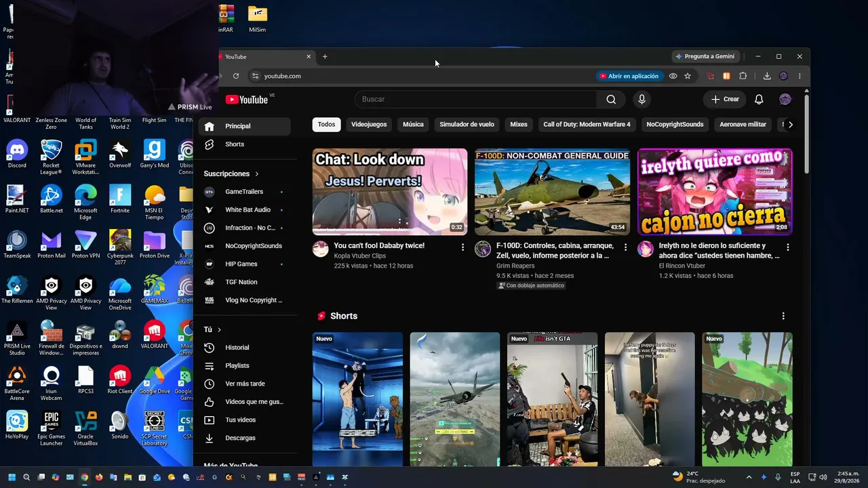This screenshot has height=488, width=868.
Task: Show more category chips with right arrow
Action: pos(790,125)
